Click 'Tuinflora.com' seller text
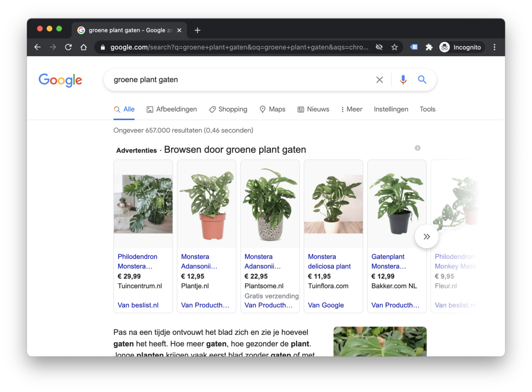 point(328,286)
